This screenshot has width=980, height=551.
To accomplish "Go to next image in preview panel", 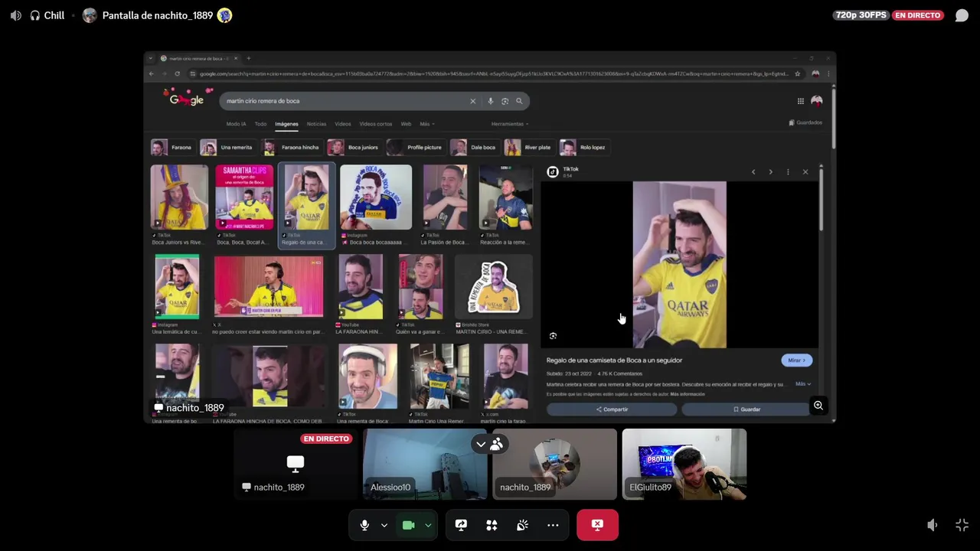I will [770, 172].
